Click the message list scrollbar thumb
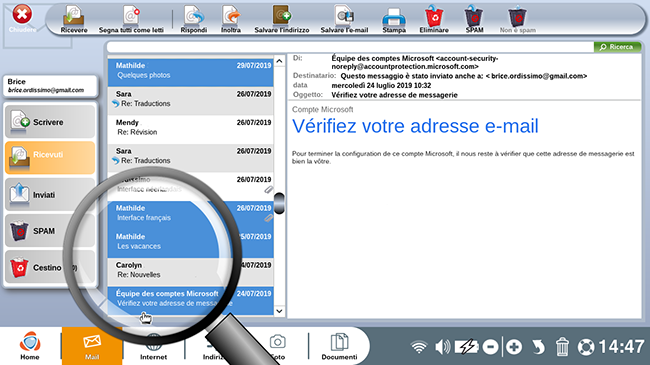The width and height of the screenshot is (650, 365). point(279,203)
